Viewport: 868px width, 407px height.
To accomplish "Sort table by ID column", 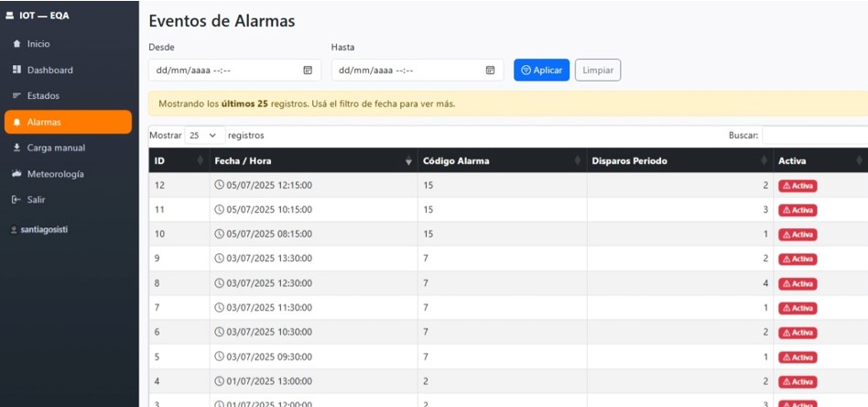I will point(179,160).
